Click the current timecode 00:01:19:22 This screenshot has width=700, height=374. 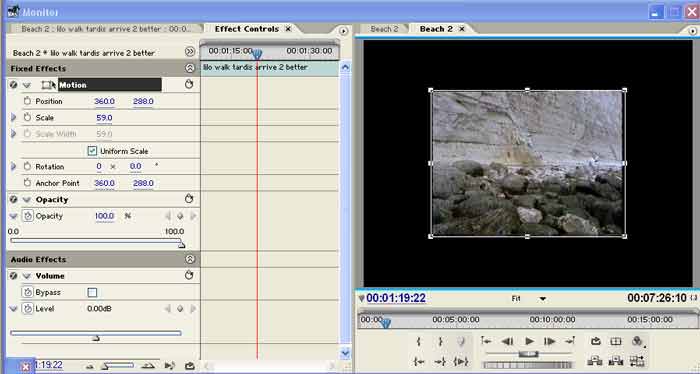[396, 298]
